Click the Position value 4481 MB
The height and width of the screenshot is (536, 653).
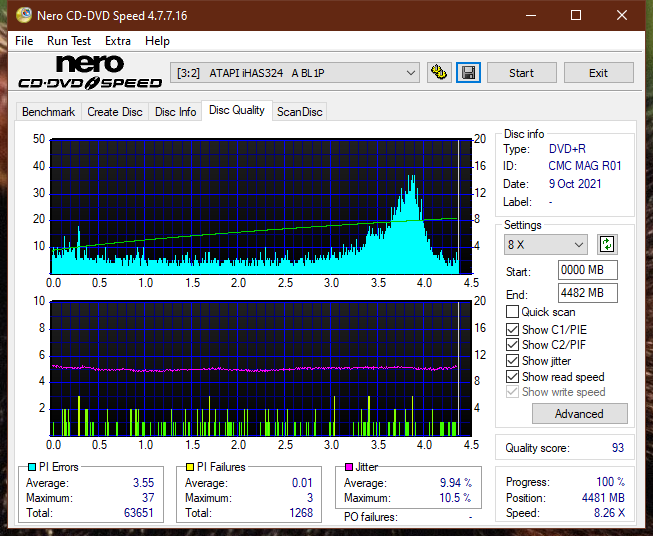pyautogui.click(x=603, y=498)
